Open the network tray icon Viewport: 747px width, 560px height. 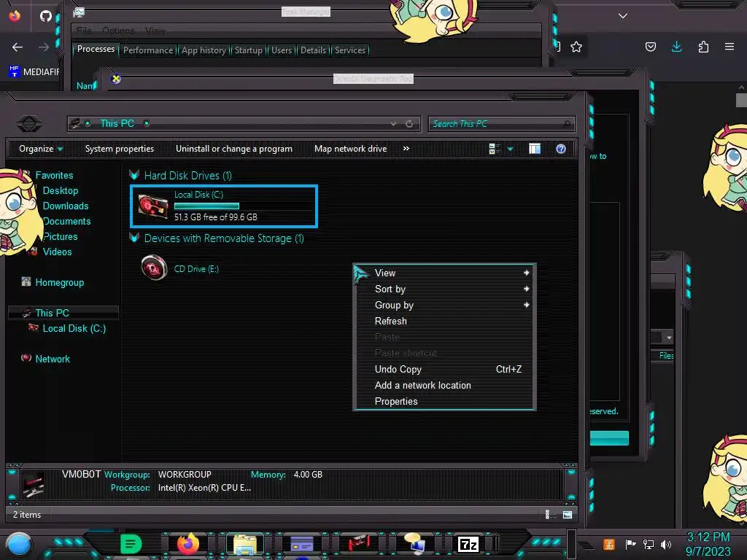click(x=649, y=544)
